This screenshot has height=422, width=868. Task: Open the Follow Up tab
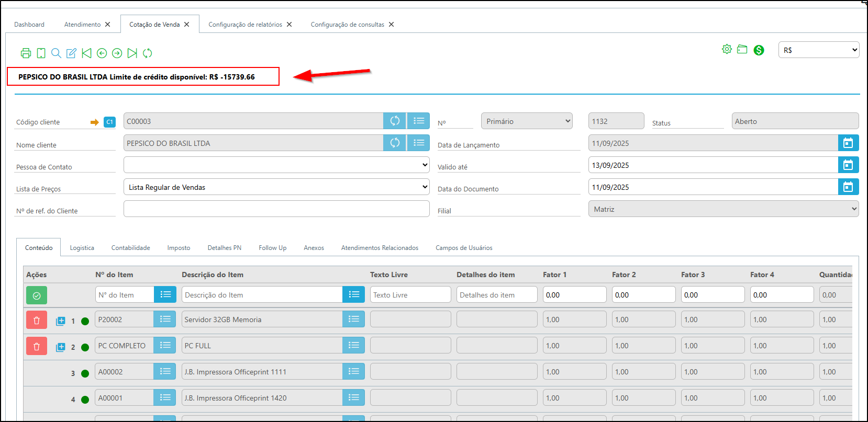[x=272, y=248]
